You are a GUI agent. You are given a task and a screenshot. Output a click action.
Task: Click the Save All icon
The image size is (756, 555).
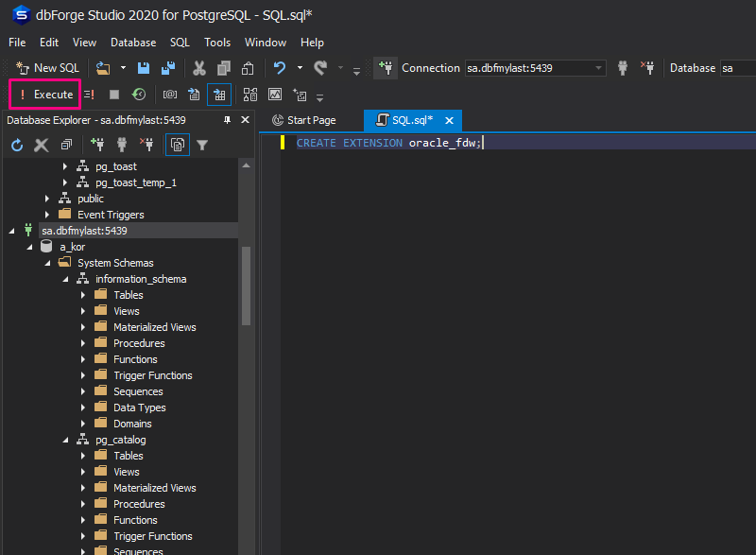[x=168, y=68]
